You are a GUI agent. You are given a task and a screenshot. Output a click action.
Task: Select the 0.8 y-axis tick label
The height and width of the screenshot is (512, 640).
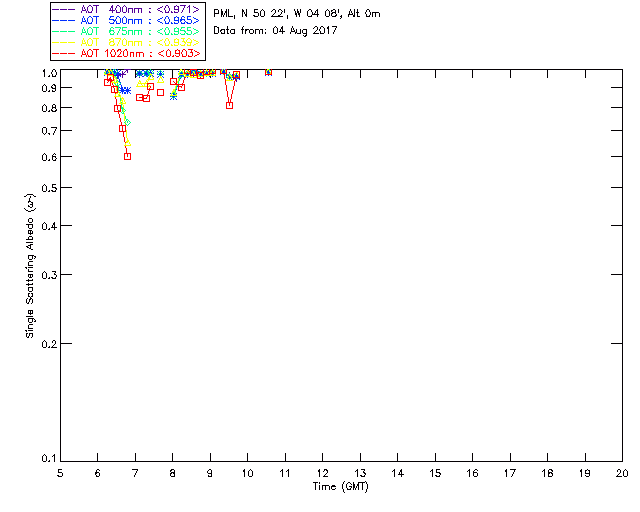click(x=49, y=108)
